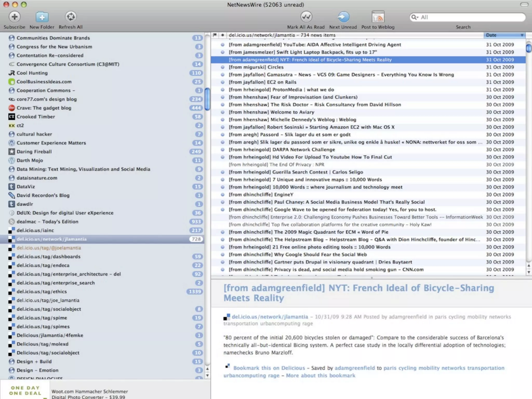Click the Subscribe plus icon
Viewport: 532px width, 399px height.
[x=15, y=17]
